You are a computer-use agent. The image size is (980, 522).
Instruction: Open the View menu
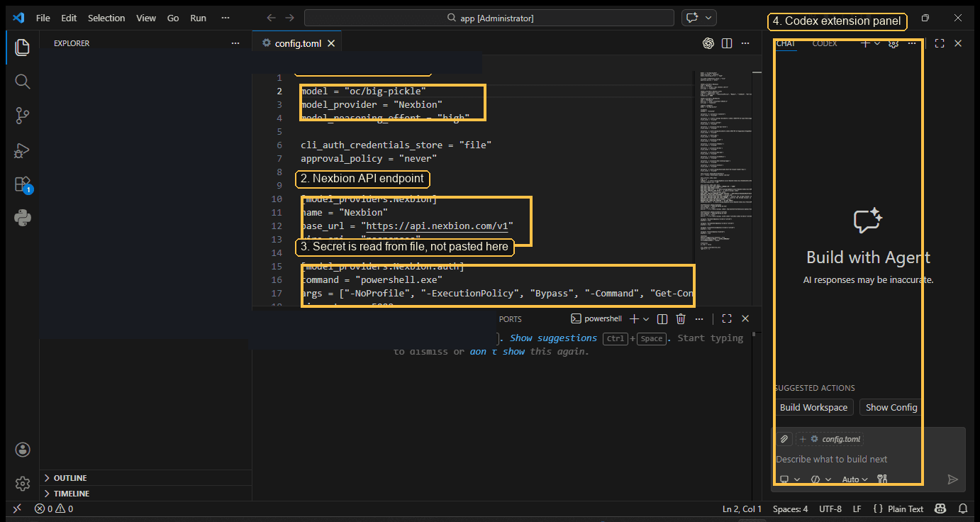pyautogui.click(x=146, y=18)
